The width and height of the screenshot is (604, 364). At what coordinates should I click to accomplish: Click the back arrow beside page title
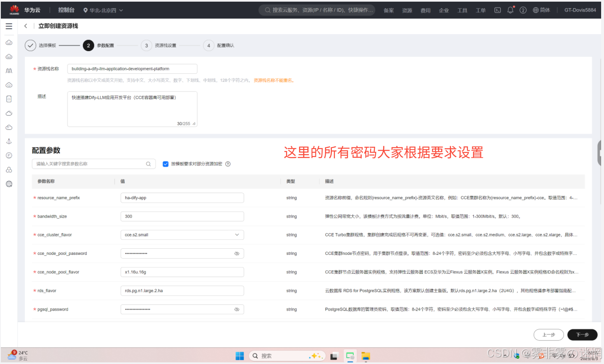coord(26,26)
